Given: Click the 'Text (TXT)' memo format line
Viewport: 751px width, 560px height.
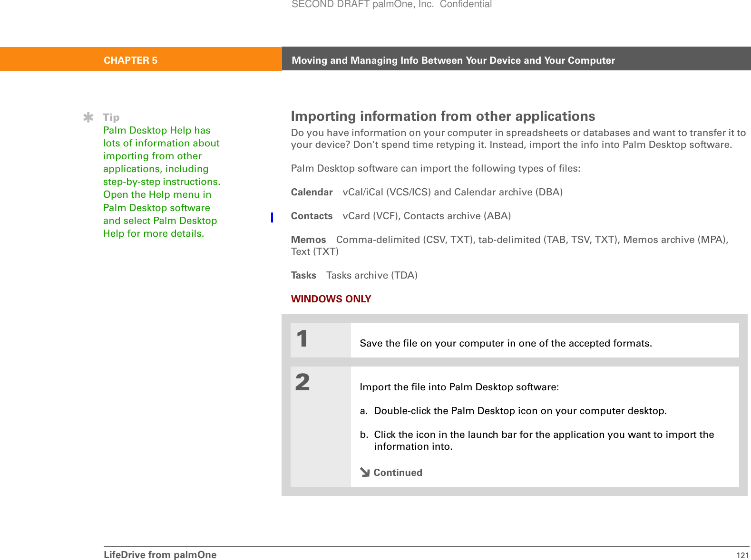Looking at the screenshot, I should pyautogui.click(x=315, y=251).
